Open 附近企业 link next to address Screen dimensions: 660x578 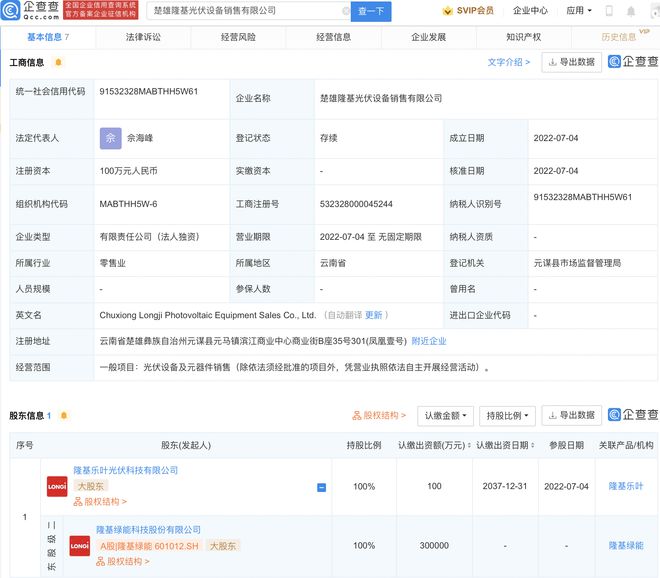point(428,341)
